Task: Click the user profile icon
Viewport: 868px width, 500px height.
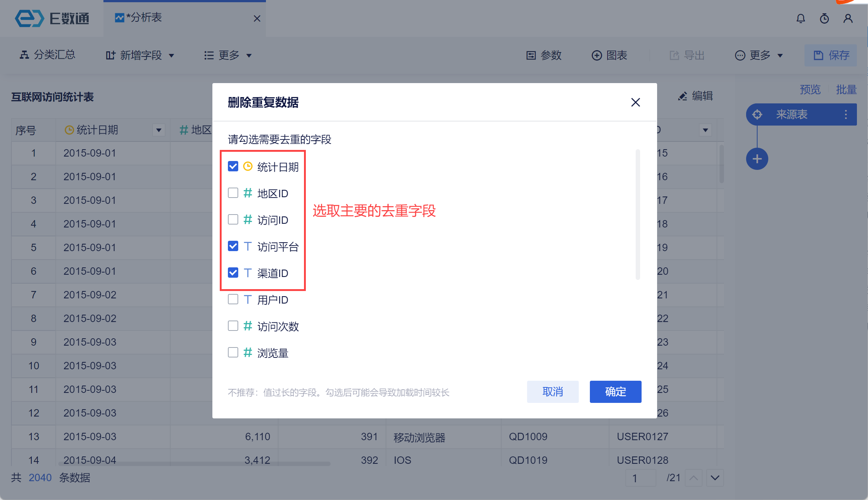Action: [x=848, y=18]
